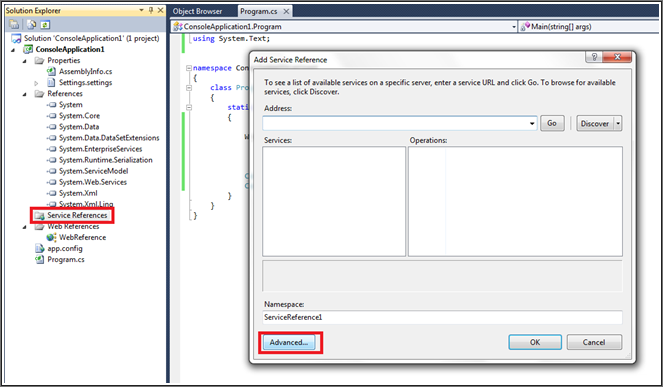Close the Add Service Reference dialog
663x387 pixels.
click(x=617, y=57)
